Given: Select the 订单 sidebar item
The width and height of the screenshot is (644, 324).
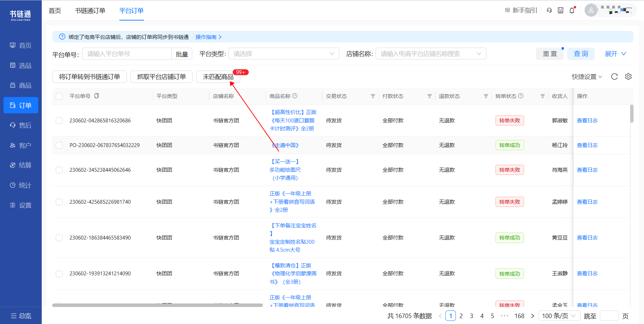Looking at the screenshot, I should (x=21, y=105).
